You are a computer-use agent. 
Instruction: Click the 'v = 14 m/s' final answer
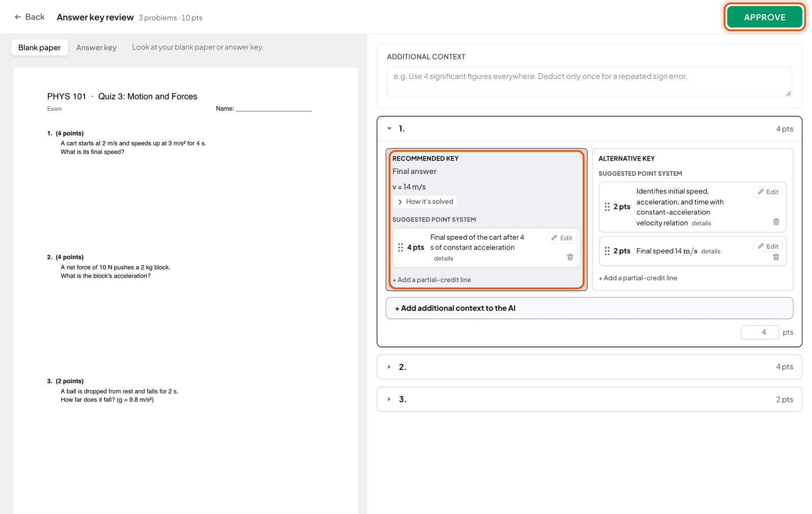tap(409, 187)
